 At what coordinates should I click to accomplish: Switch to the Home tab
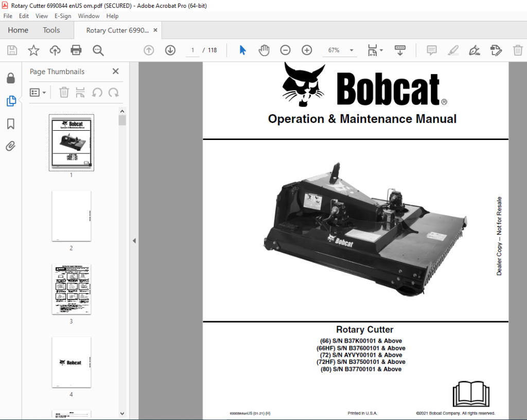click(x=18, y=30)
